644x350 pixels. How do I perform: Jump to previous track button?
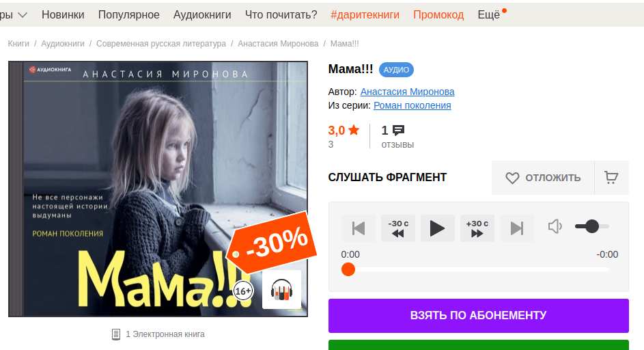click(x=359, y=228)
